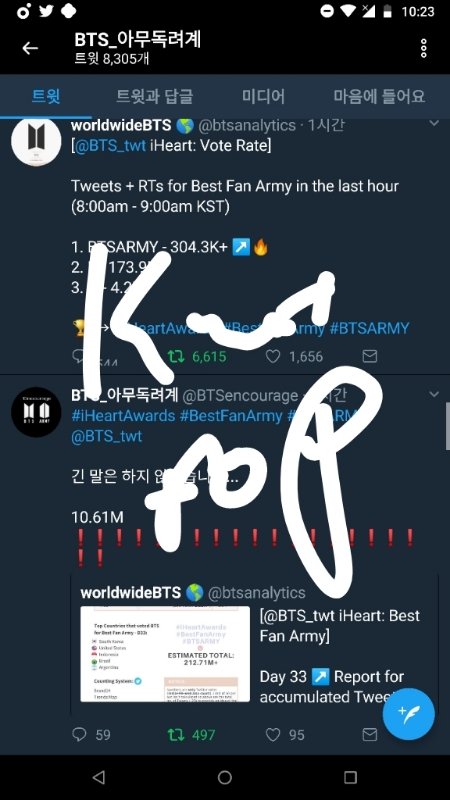Expand the BTSencourage tweet options chevron
Image resolution: width=450 pixels, height=800 pixels.
point(434,394)
